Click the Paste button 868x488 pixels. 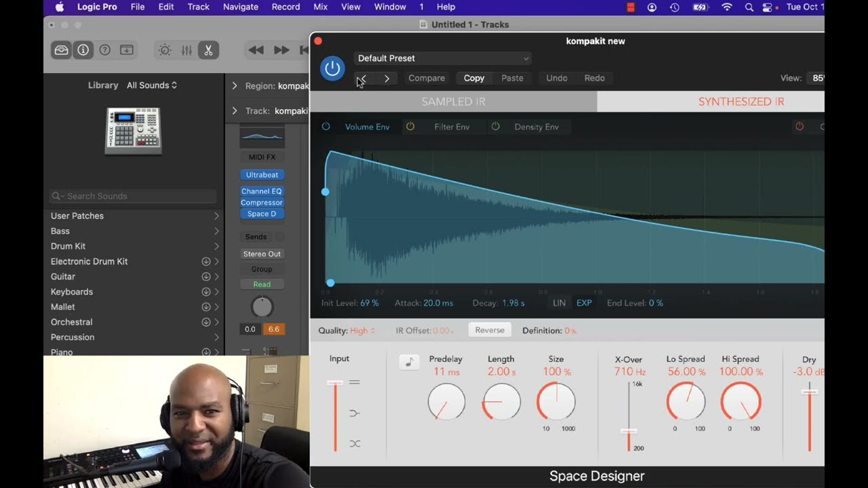pyautogui.click(x=512, y=78)
